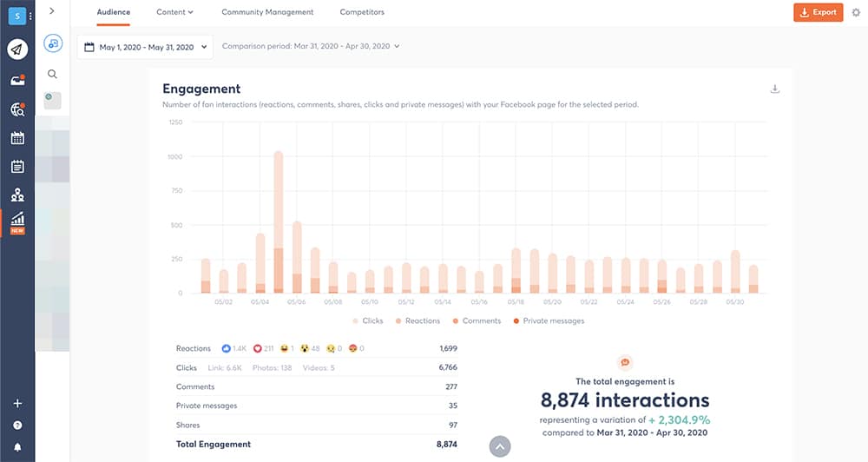Image resolution: width=868 pixels, height=462 pixels.
Task: Click the notifications bell icon
Action: click(17, 447)
